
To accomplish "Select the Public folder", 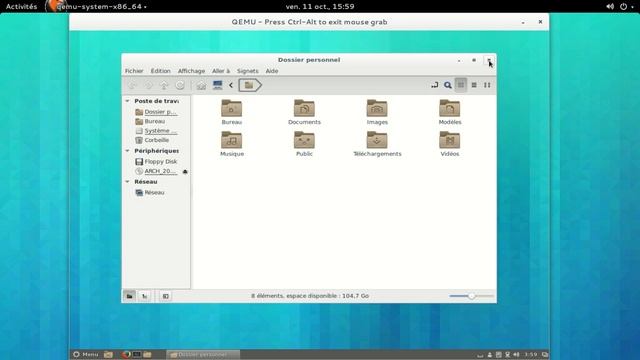I will point(304,144).
